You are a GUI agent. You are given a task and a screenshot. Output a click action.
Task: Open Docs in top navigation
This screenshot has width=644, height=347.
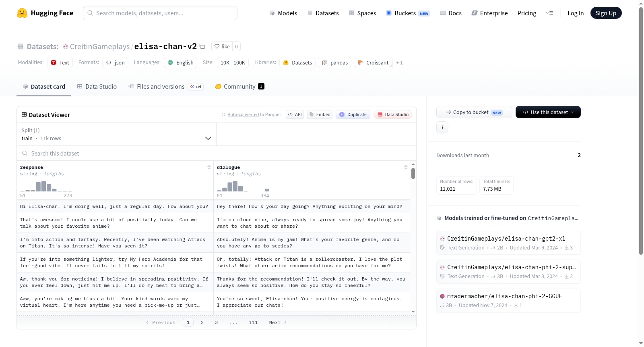point(451,13)
